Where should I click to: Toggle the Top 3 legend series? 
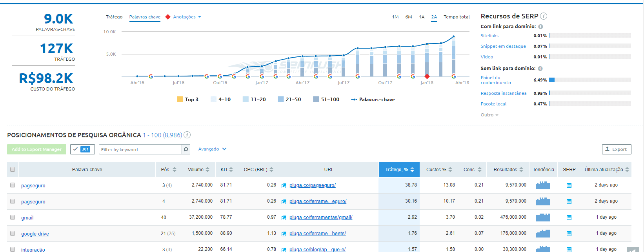point(188,100)
